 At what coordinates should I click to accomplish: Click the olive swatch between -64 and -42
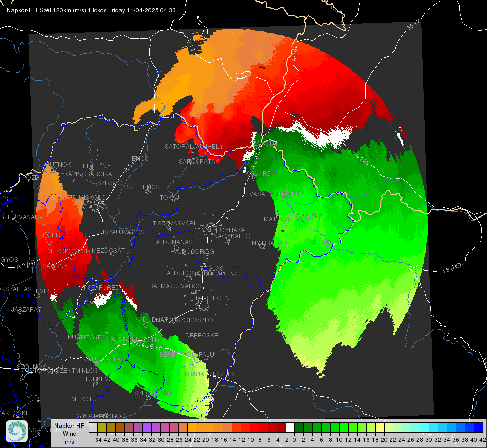point(102,427)
